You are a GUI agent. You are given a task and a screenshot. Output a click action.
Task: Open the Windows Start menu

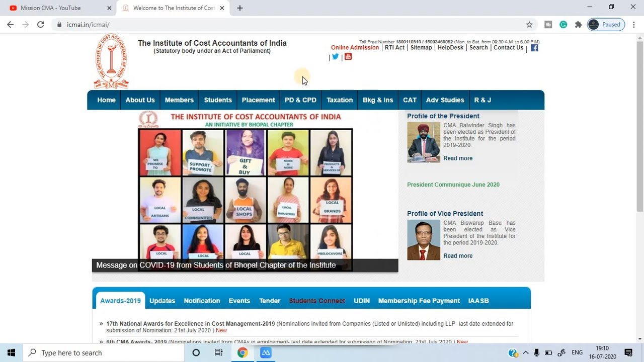pos(11,352)
